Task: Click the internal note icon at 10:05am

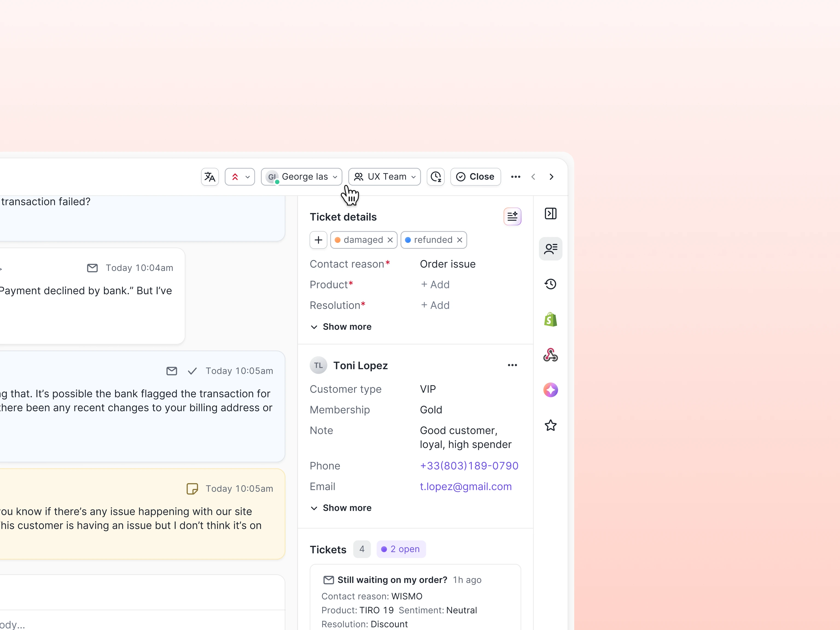Action: pyautogui.click(x=192, y=489)
